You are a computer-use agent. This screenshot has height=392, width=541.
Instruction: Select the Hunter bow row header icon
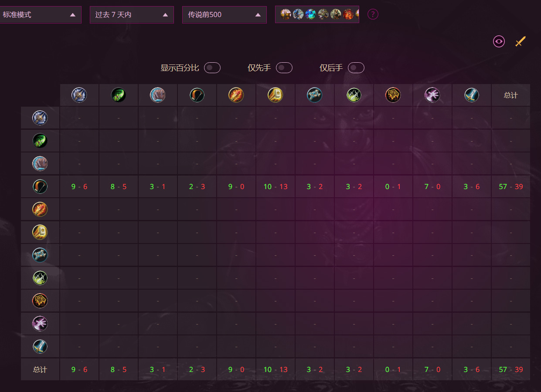point(40,186)
